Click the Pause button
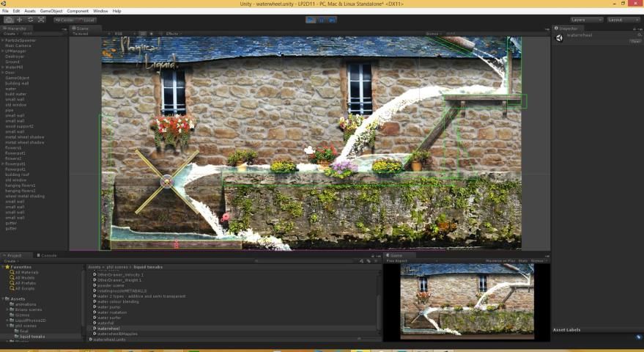This screenshot has height=352, width=644. pos(322,20)
